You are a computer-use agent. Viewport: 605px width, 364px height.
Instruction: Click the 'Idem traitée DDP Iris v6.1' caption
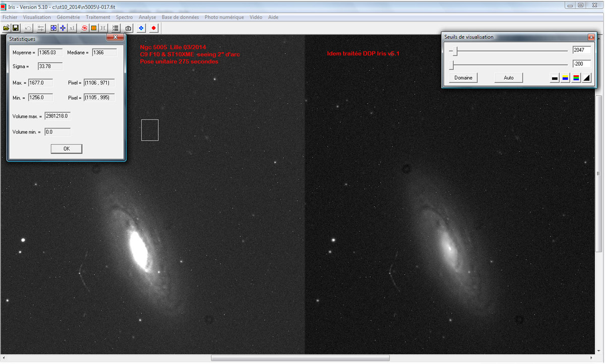click(x=363, y=53)
